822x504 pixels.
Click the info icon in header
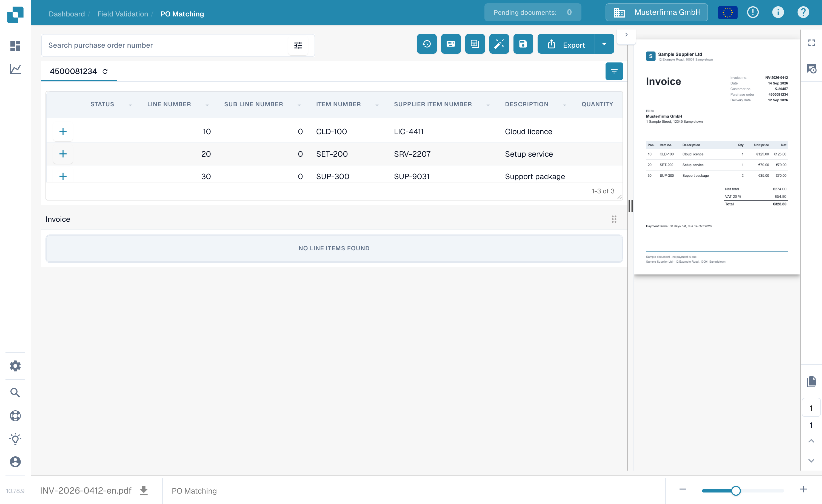[x=778, y=12]
